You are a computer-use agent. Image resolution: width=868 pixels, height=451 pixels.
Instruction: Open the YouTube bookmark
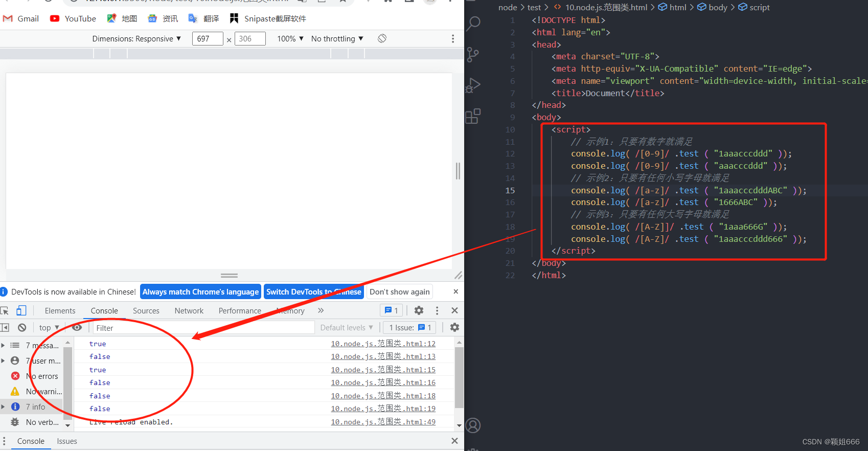[x=73, y=18]
